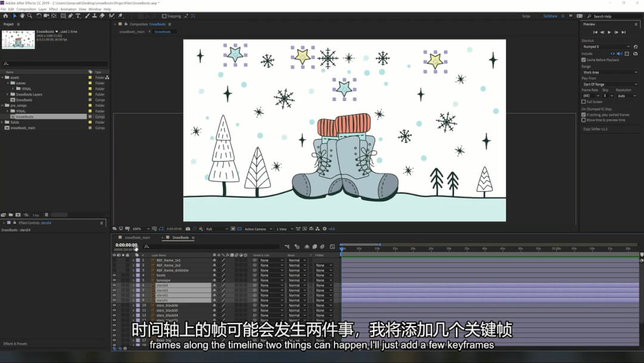Expand the SnowBoots Layers folder
Image resolution: width=644 pixels, height=363 pixels.
tap(8, 94)
